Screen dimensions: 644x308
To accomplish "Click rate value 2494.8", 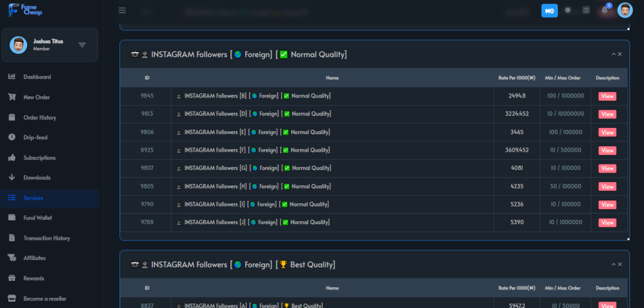I will point(517,96).
